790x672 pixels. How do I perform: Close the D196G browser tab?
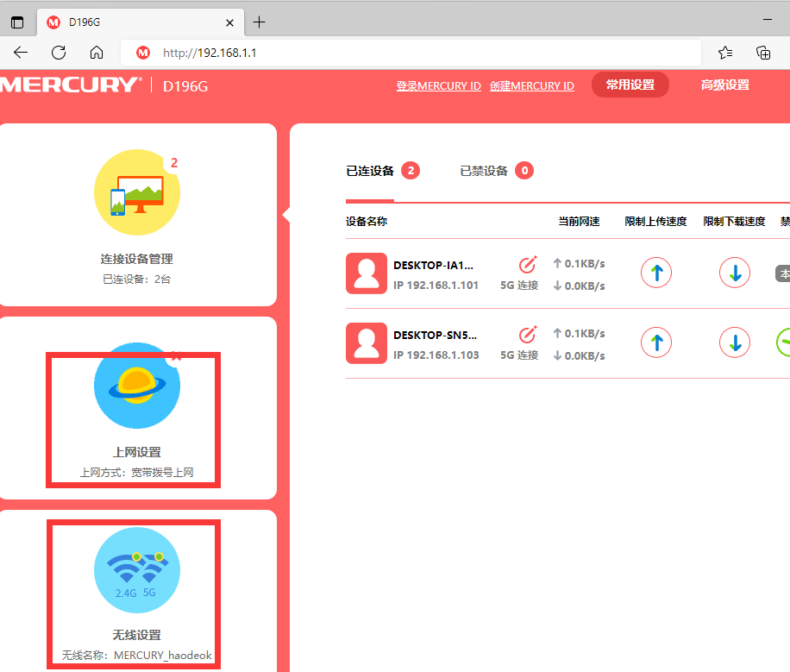(x=229, y=22)
